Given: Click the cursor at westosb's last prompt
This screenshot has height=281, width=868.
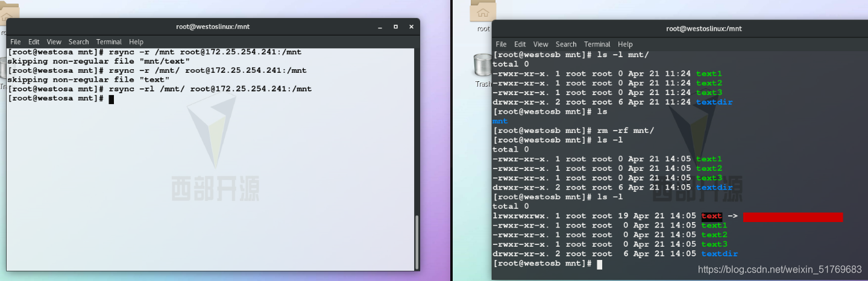Looking at the screenshot, I should 599,264.
